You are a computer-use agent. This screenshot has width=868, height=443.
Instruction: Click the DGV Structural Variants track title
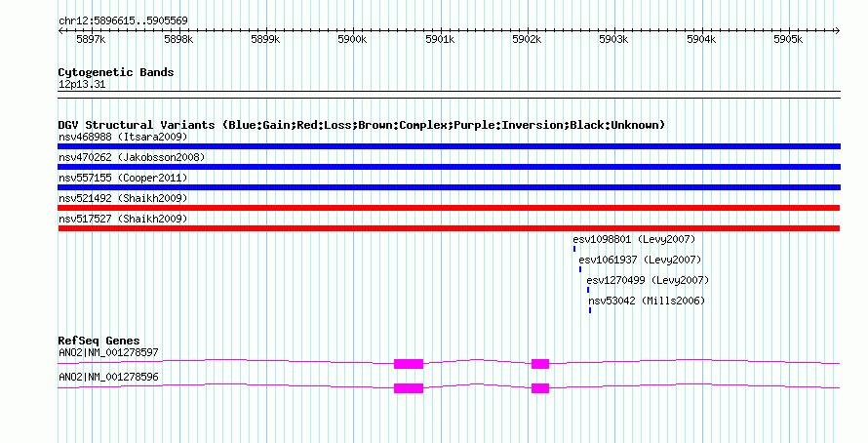(x=362, y=125)
